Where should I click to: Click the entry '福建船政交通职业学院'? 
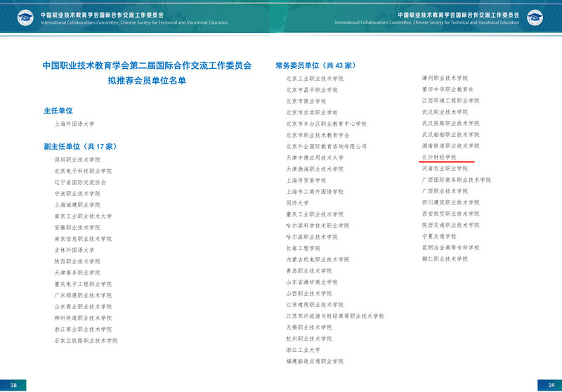coord(315,361)
